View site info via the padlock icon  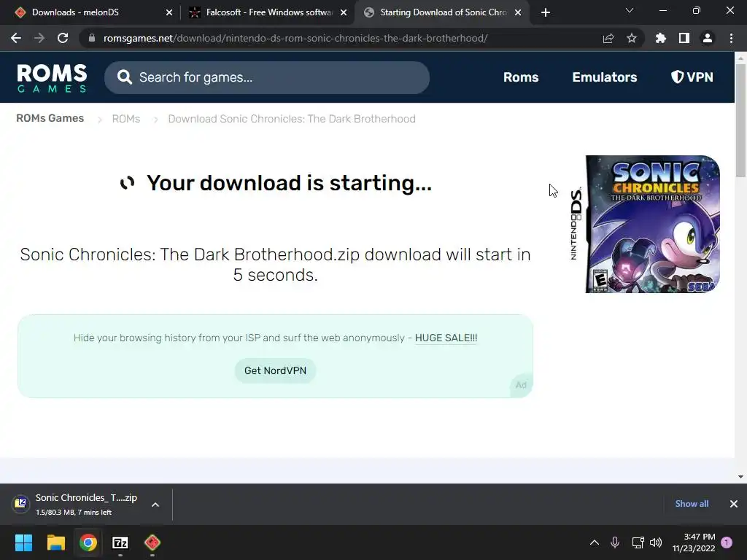click(91, 38)
